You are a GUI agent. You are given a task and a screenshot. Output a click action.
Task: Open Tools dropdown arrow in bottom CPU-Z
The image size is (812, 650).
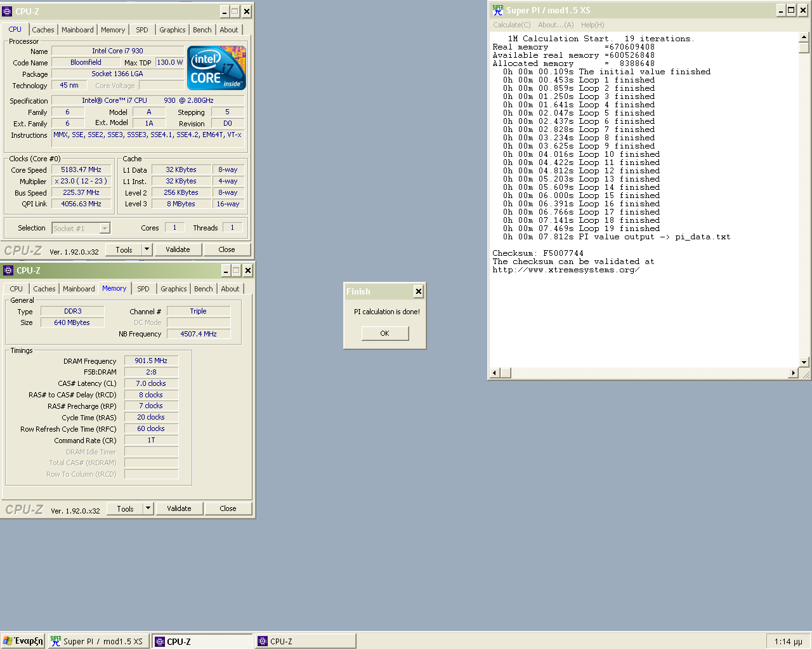pos(148,508)
